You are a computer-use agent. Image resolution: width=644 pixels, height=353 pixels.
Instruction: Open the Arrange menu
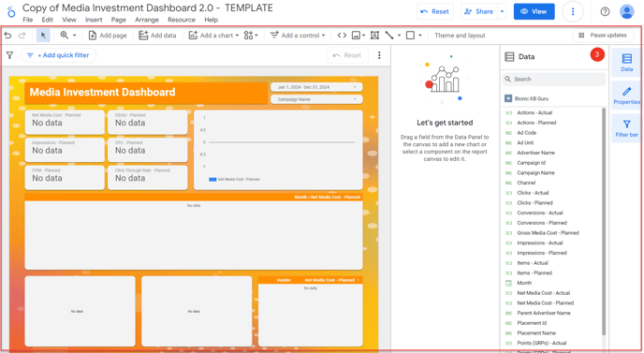click(x=147, y=20)
